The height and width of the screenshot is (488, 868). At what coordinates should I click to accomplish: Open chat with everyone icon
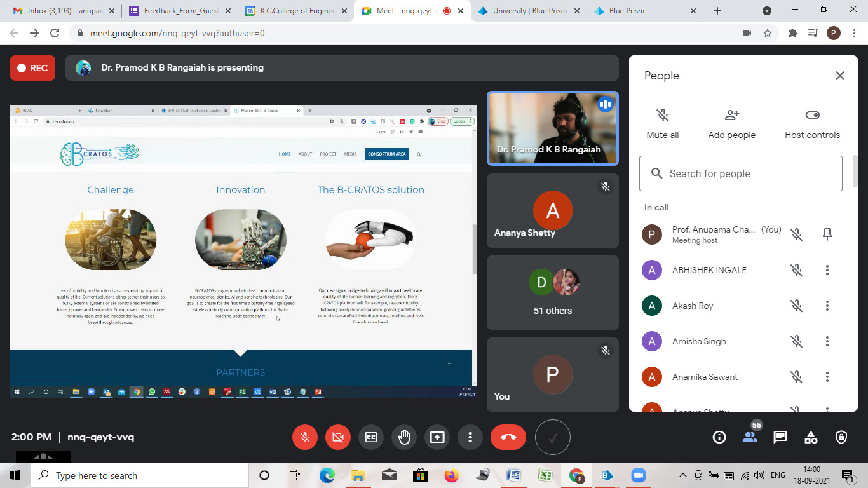[x=780, y=437]
